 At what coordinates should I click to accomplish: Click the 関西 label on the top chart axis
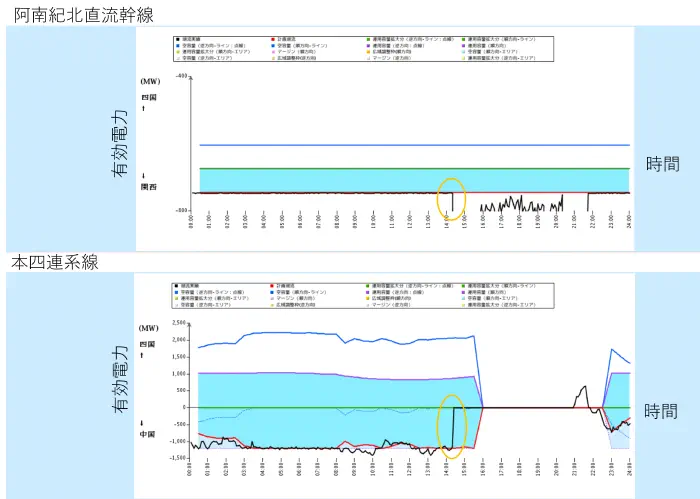[148, 185]
